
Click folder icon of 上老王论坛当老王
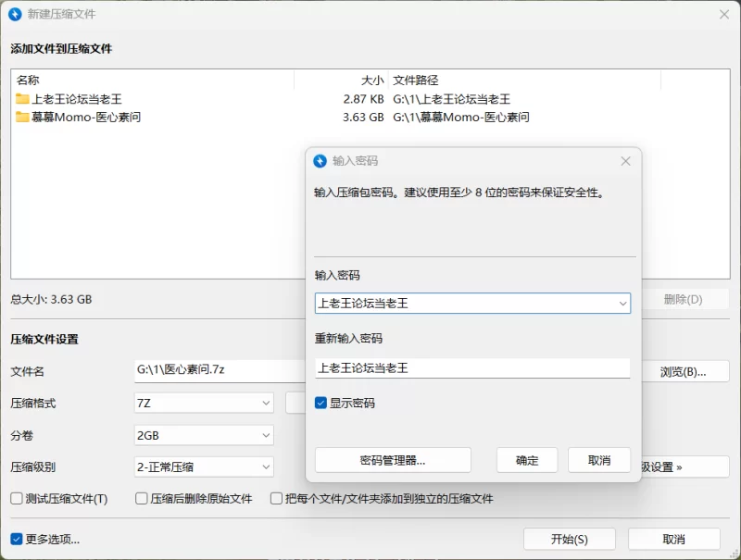[x=23, y=99]
